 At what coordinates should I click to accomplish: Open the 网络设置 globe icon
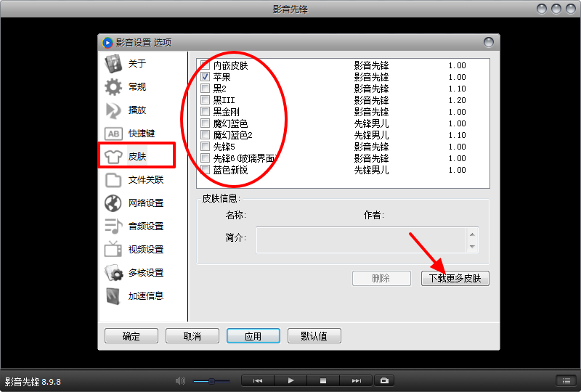[x=113, y=203]
